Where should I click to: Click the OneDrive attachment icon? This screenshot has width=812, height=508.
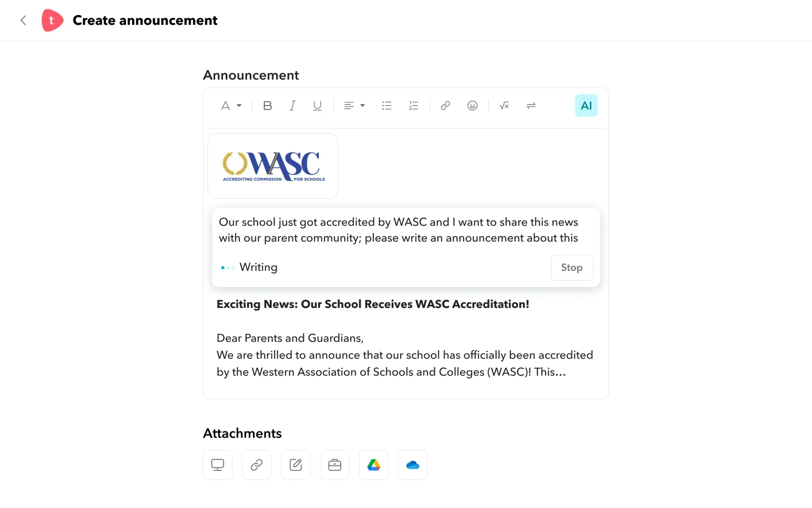(413, 465)
